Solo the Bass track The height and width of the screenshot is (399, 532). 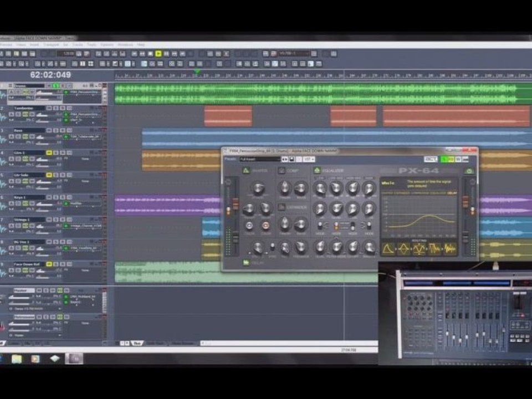click(x=55, y=130)
